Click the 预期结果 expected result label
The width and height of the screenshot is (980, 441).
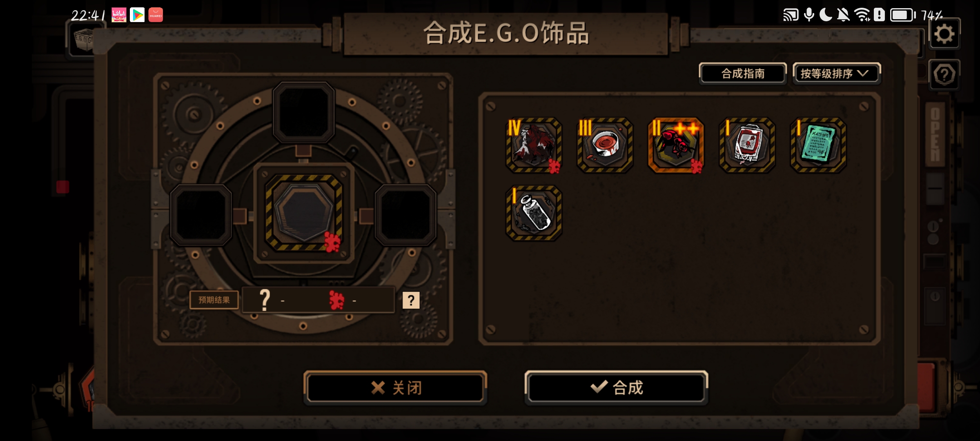214,300
